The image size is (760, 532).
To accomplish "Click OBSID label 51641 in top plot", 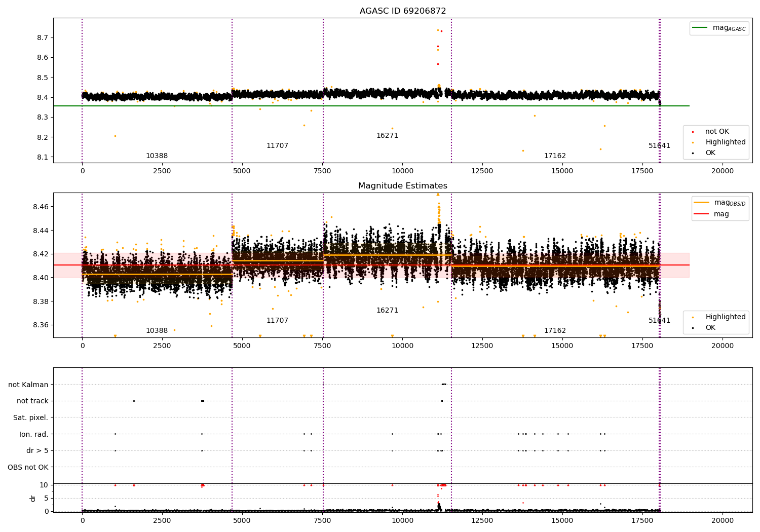I will click(659, 146).
